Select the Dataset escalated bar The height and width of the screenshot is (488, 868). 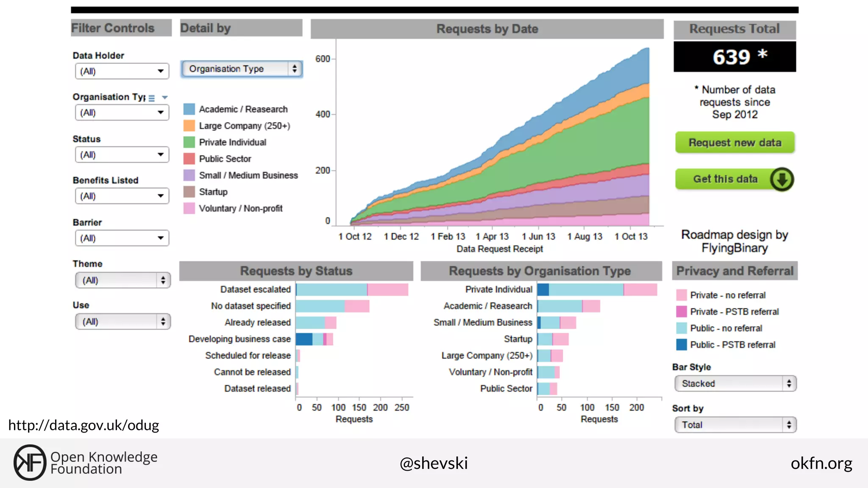(x=352, y=290)
